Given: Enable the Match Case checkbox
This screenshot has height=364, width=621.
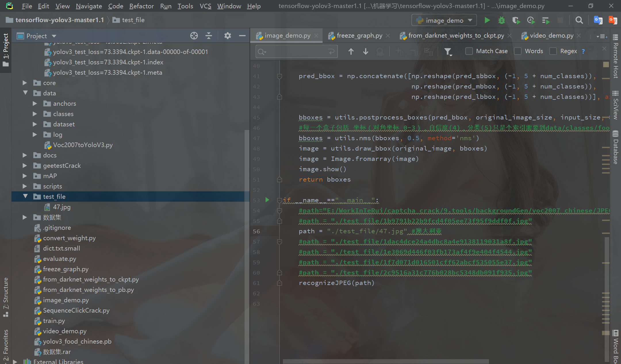Looking at the screenshot, I should tap(469, 51).
